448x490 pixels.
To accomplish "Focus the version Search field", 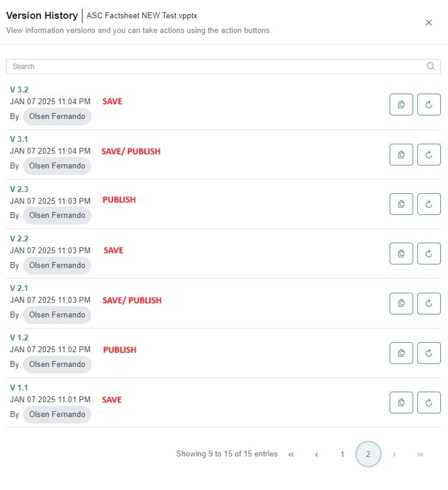I will 223,67.
